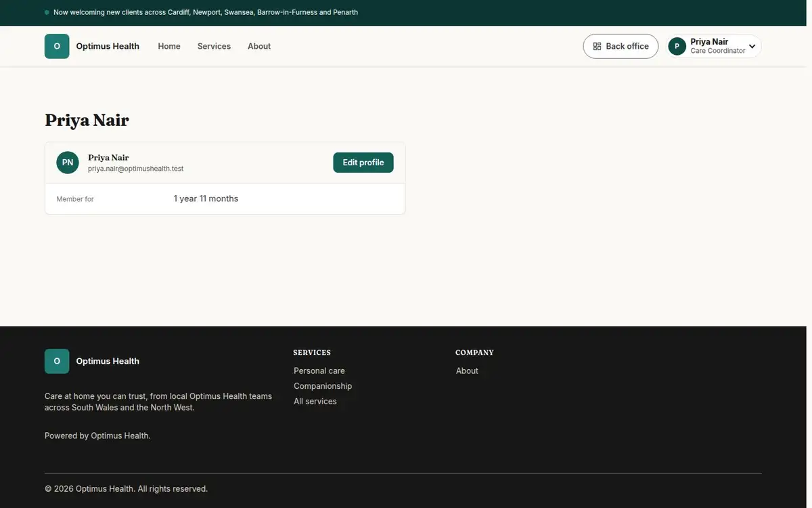Open the Services nav item

pos(214,46)
